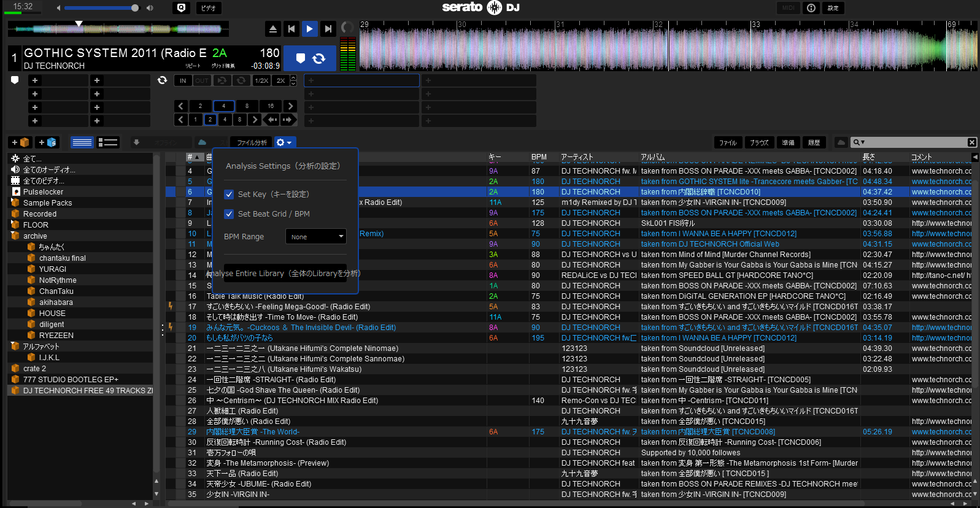This screenshot has width=980, height=508.
Task: Clear the search box with the X icon
Action: point(971,142)
